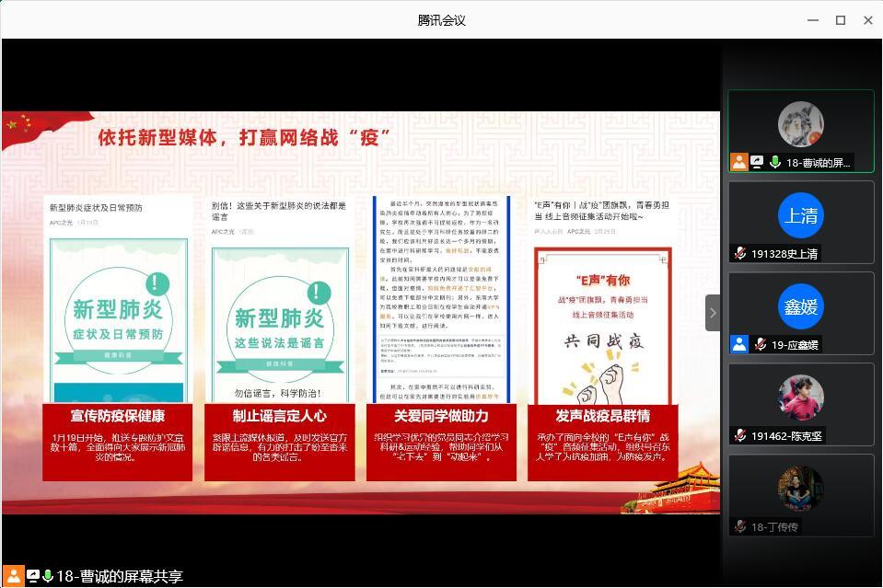This screenshot has height=588, width=883.
Task: Click the green microphone icon on 曹诚's tile
Action: pyautogui.click(x=775, y=162)
